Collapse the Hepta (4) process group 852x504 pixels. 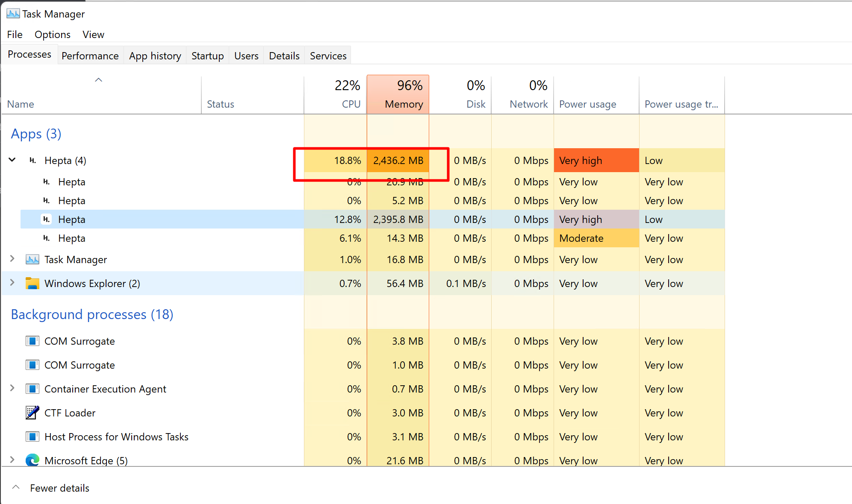(x=12, y=160)
